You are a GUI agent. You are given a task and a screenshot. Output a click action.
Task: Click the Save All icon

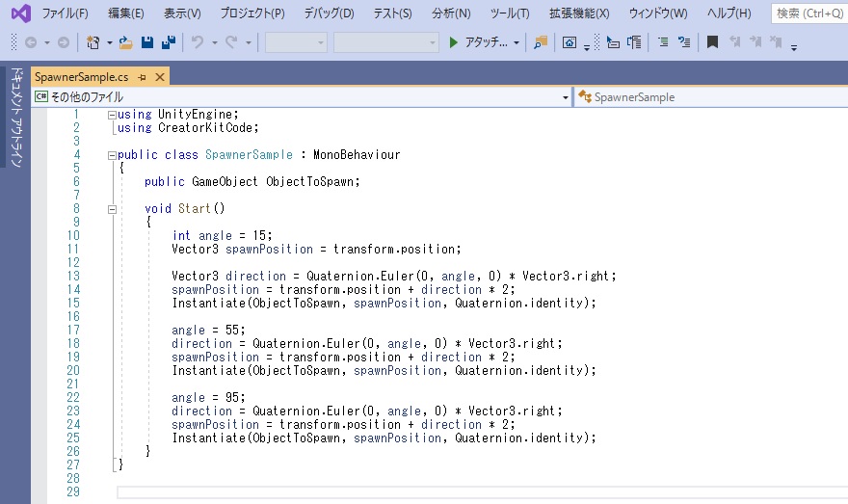point(169,42)
